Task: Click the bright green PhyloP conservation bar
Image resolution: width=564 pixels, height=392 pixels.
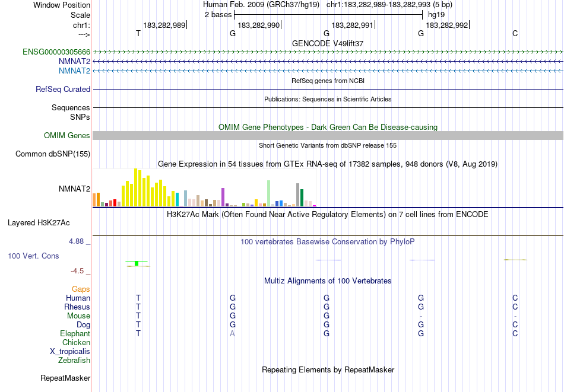Action: point(137,263)
